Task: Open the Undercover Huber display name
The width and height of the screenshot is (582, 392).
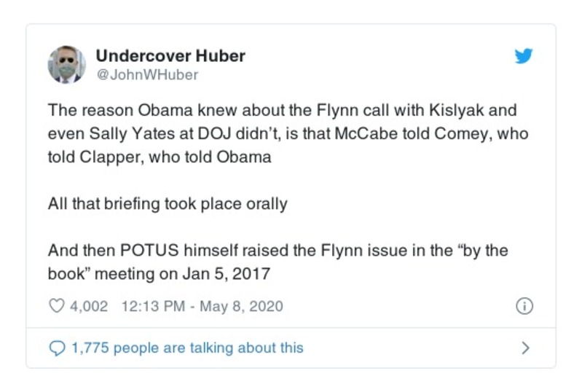Action: [x=170, y=55]
